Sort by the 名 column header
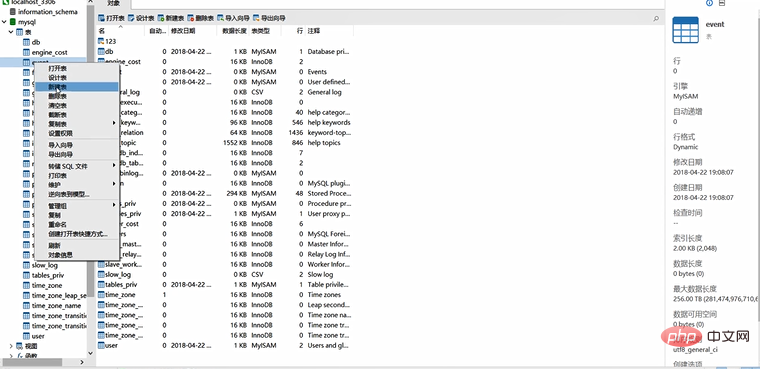Image resolution: width=760 pixels, height=369 pixels. [121, 31]
